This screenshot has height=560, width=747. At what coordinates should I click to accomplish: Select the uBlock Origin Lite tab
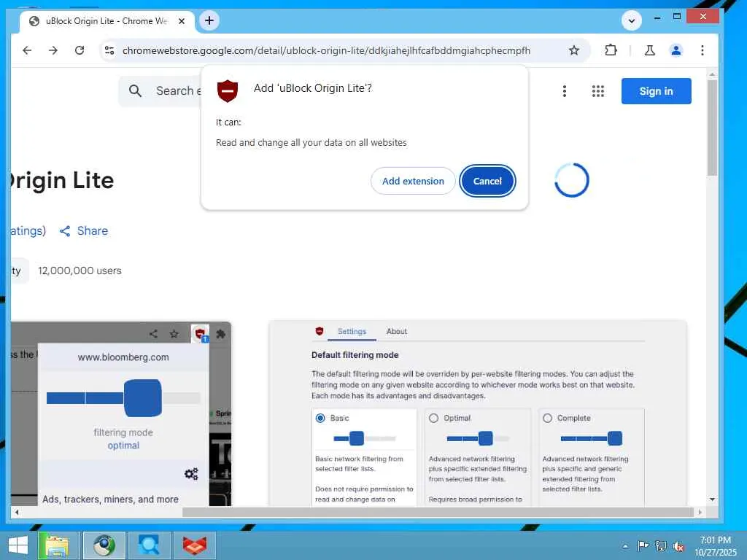coord(107,21)
